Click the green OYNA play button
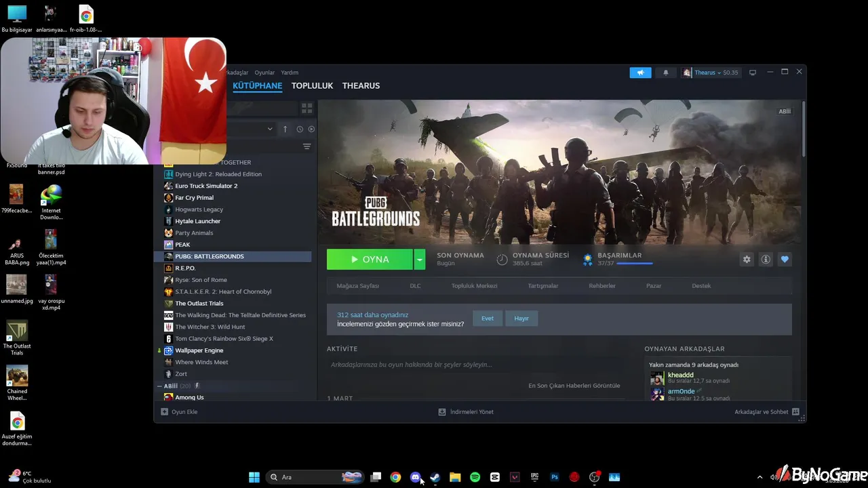 [x=370, y=260]
